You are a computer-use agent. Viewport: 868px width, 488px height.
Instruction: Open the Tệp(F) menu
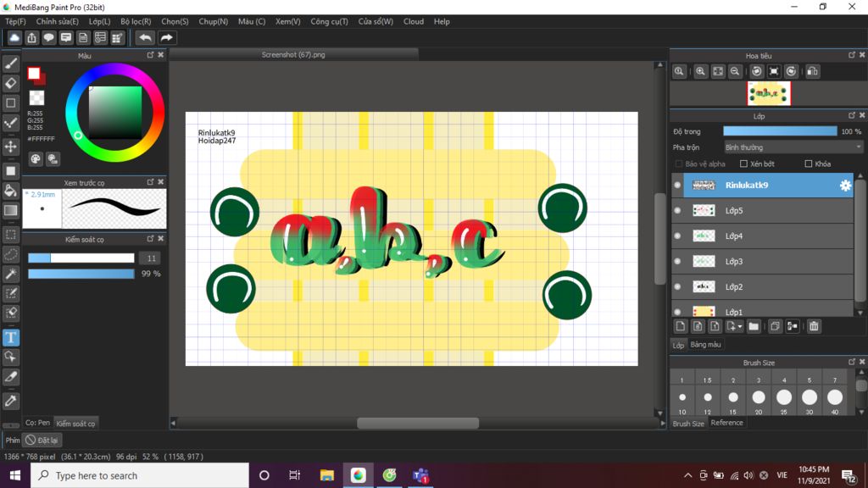click(x=15, y=21)
